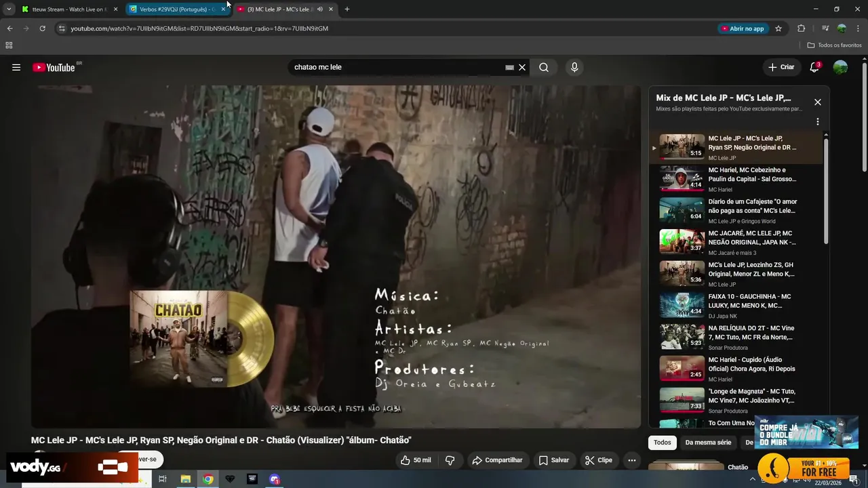The width and height of the screenshot is (868, 488).
Task: Select currently playing Chatão playlist item
Action: [x=736, y=147]
